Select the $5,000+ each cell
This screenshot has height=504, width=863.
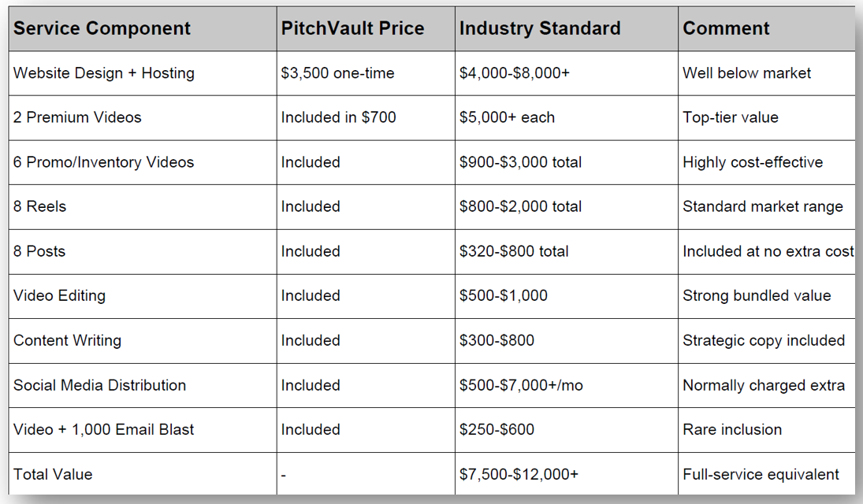click(x=567, y=118)
